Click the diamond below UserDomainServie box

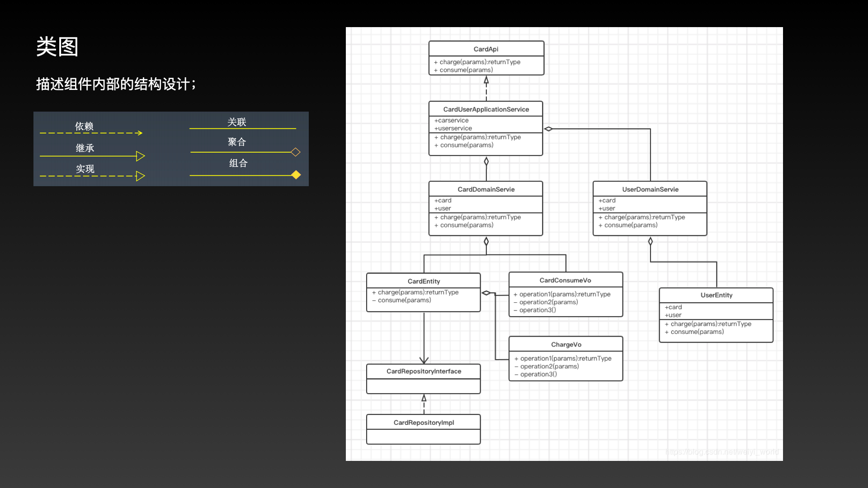tap(651, 241)
